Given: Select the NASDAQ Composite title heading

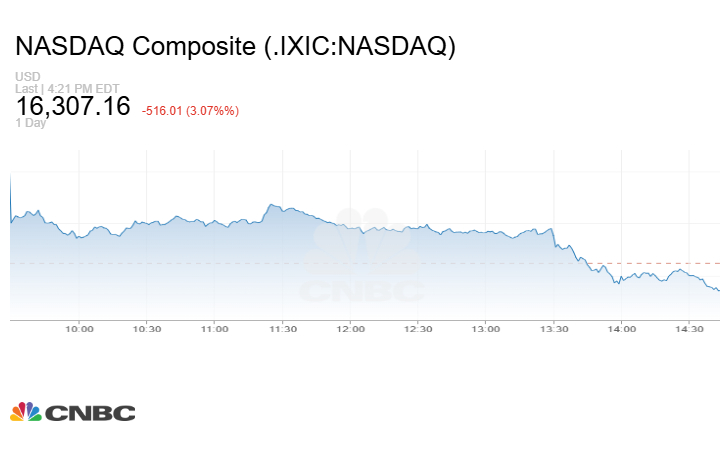Looking at the screenshot, I should point(236,46).
